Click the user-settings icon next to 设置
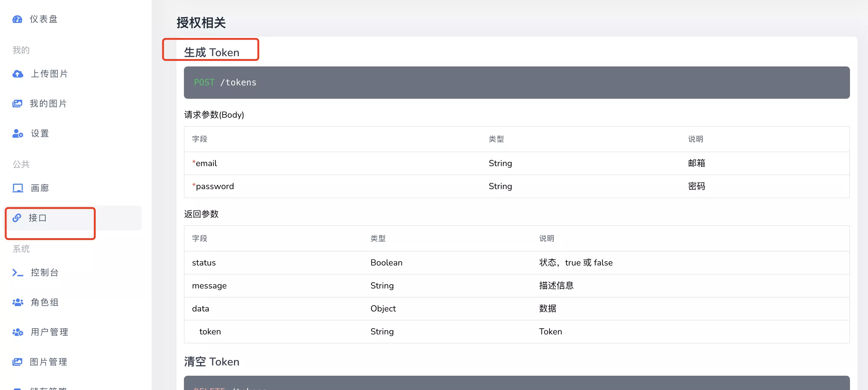This screenshot has width=868, height=390. [x=17, y=134]
